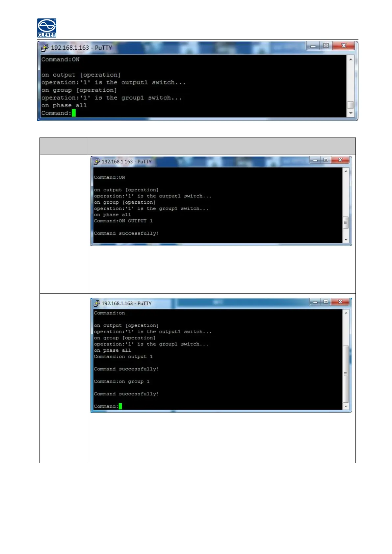Click title text '192.168.1.163 - PuTTY' of top window

pos(81,48)
